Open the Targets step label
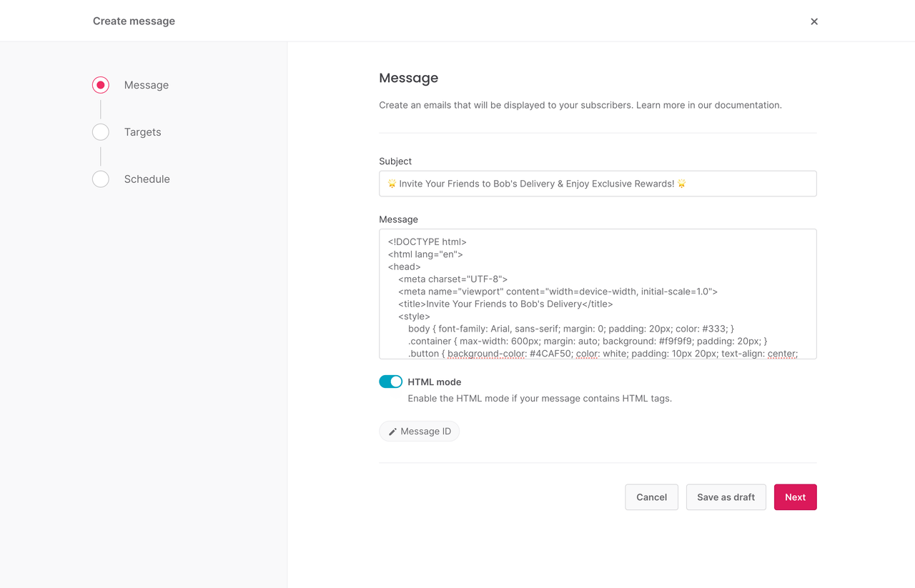 142,132
